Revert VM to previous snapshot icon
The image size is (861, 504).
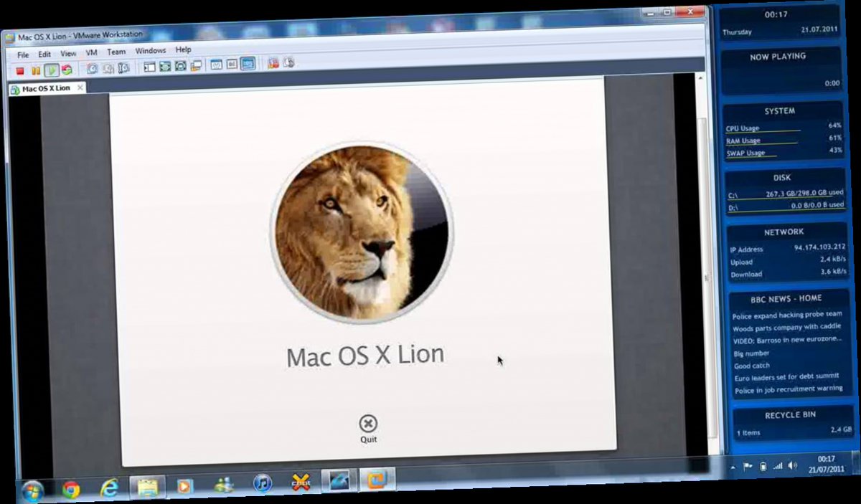[x=108, y=69]
